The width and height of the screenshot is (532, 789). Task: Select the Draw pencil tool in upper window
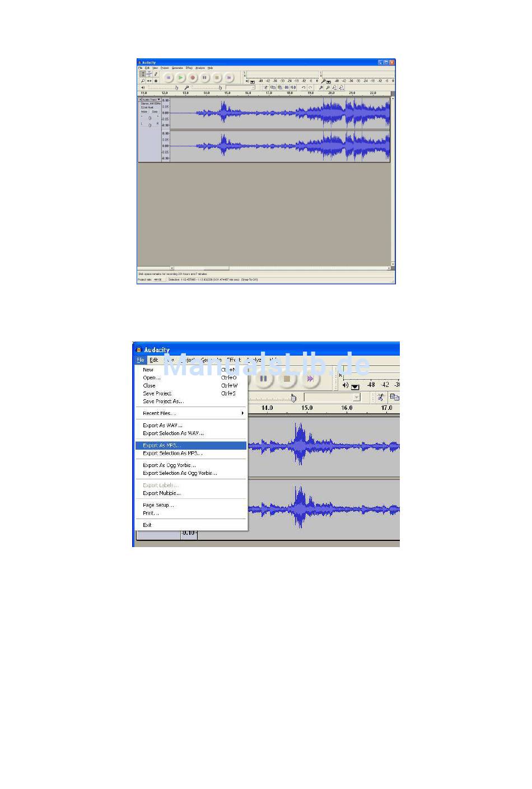(x=156, y=74)
